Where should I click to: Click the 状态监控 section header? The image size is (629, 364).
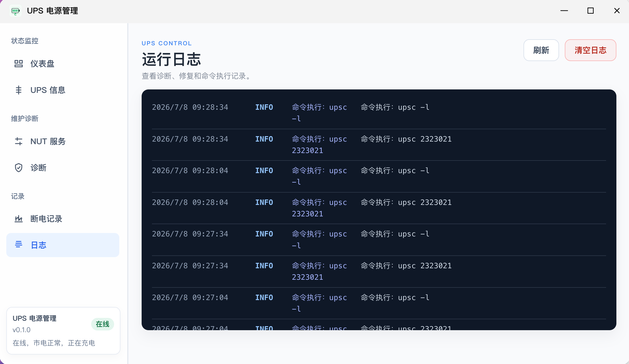click(x=25, y=41)
